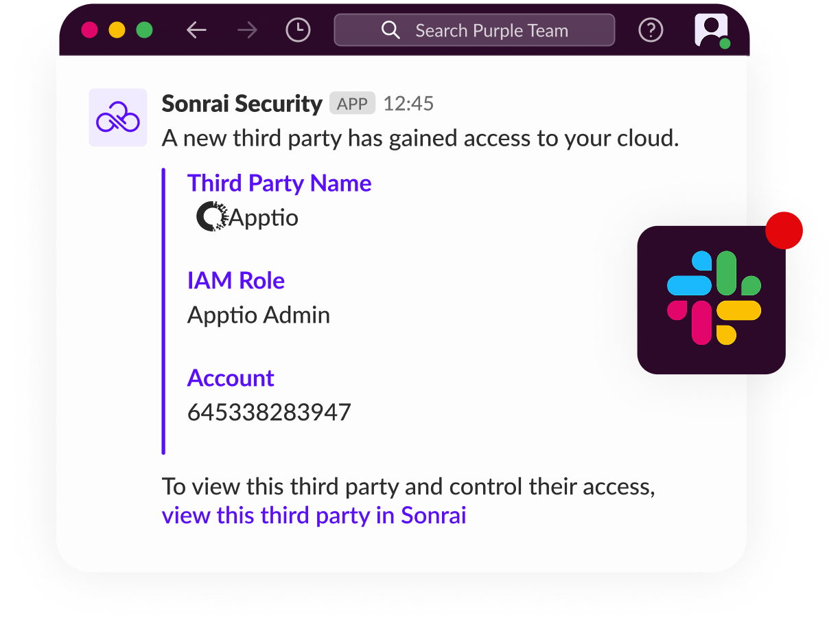Screen dimensions: 840x627
Task: Click the Search Purple Team field
Action: [x=474, y=30]
